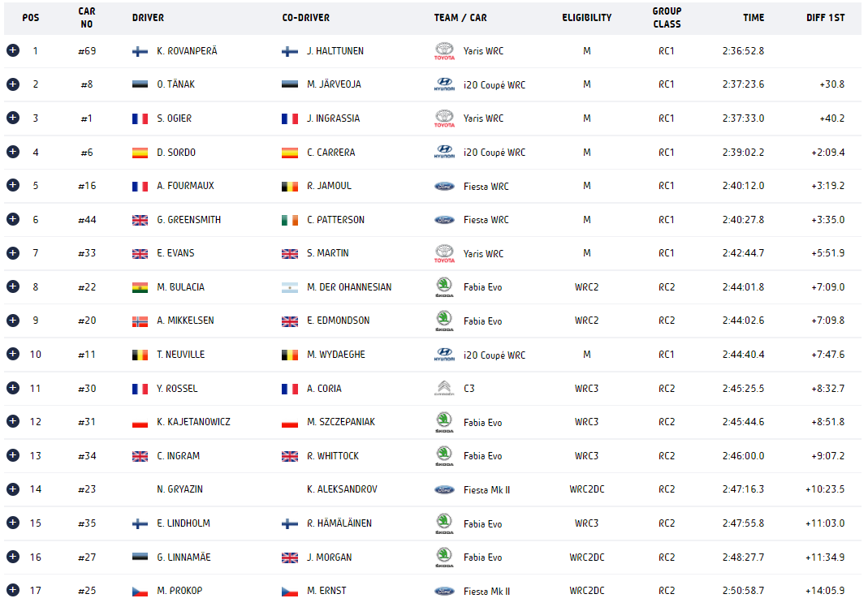Click car number #33 cell
This screenshot has width=868, height=607.
(x=87, y=253)
